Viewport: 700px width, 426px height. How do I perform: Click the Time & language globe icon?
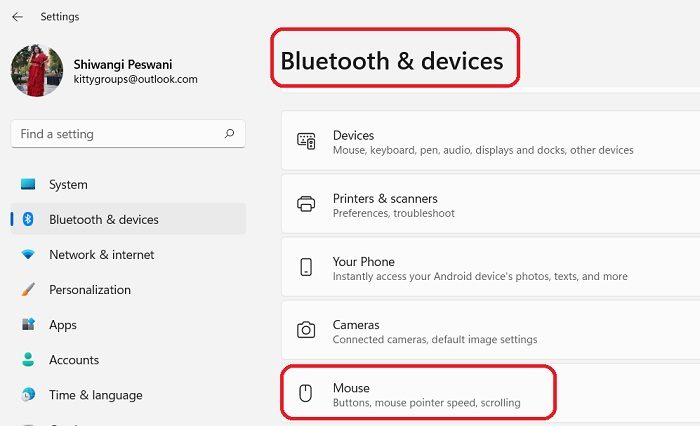point(28,395)
